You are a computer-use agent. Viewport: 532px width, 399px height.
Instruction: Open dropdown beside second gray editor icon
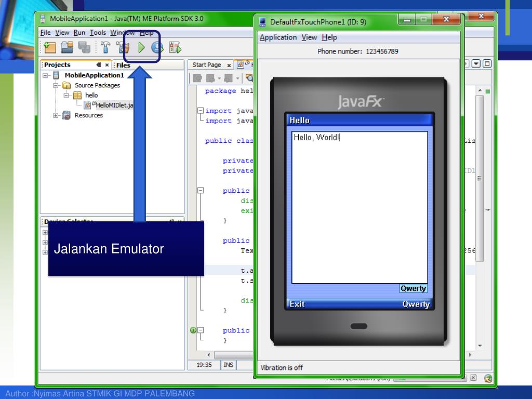(x=219, y=79)
